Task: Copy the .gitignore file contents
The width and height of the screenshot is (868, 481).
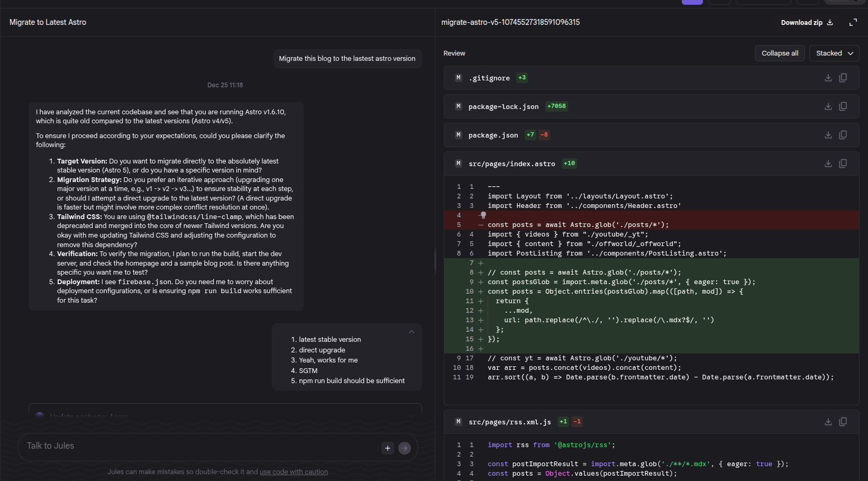Action: point(843,78)
